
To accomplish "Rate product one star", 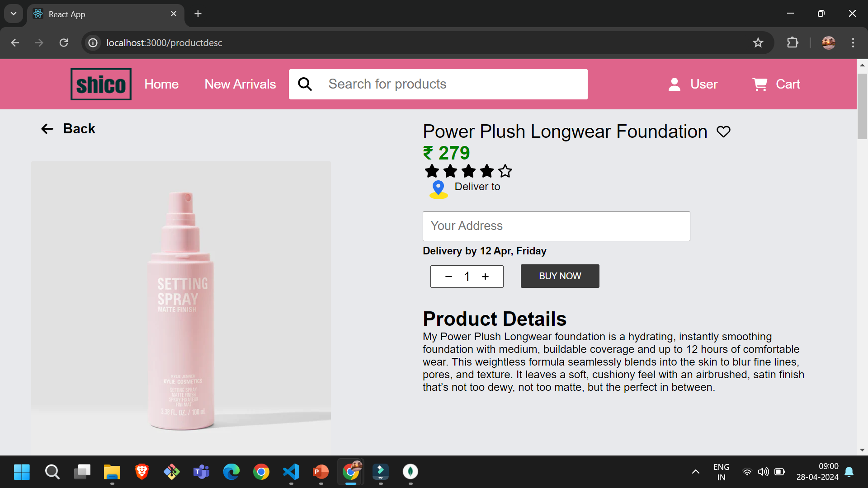I will [x=432, y=171].
